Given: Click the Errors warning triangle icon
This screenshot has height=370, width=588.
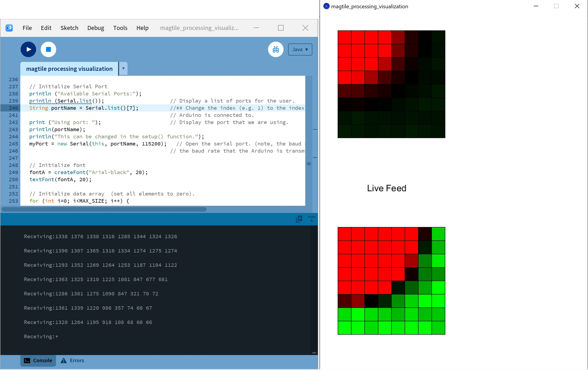Looking at the screenshot, I should (63, 360).
